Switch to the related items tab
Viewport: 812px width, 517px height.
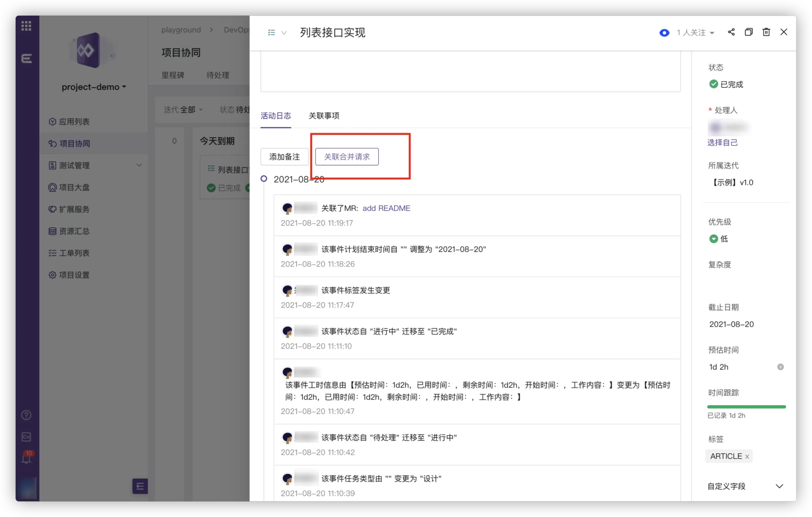324,116
